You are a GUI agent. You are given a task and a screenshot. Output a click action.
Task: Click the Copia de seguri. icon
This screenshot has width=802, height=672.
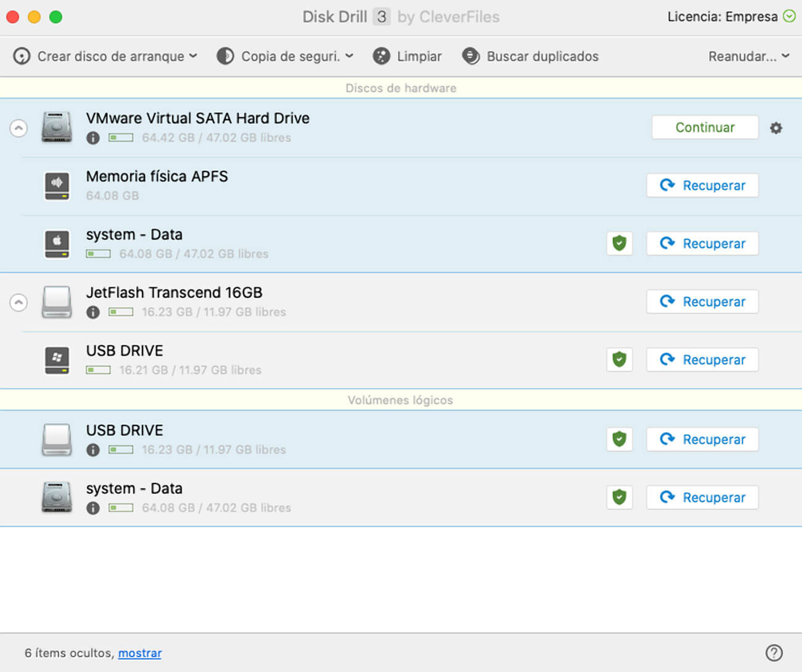(225, 56)
